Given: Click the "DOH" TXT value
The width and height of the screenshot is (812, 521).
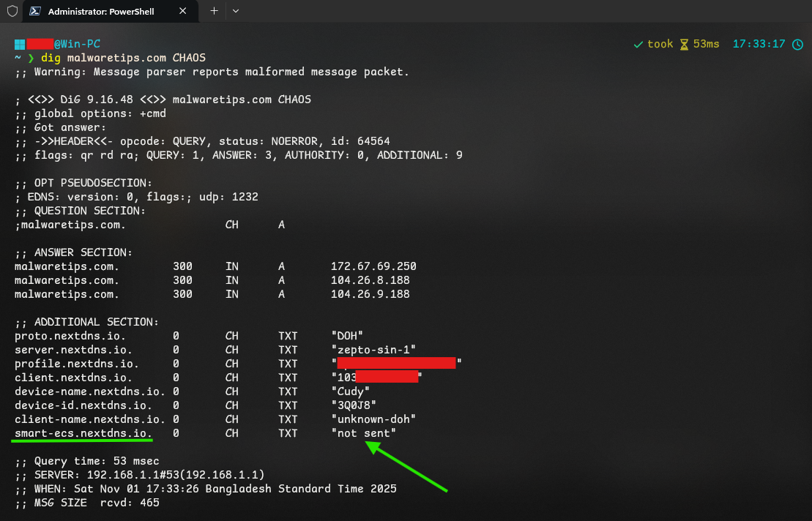Looking at the screenshot, I should (347, 336).
